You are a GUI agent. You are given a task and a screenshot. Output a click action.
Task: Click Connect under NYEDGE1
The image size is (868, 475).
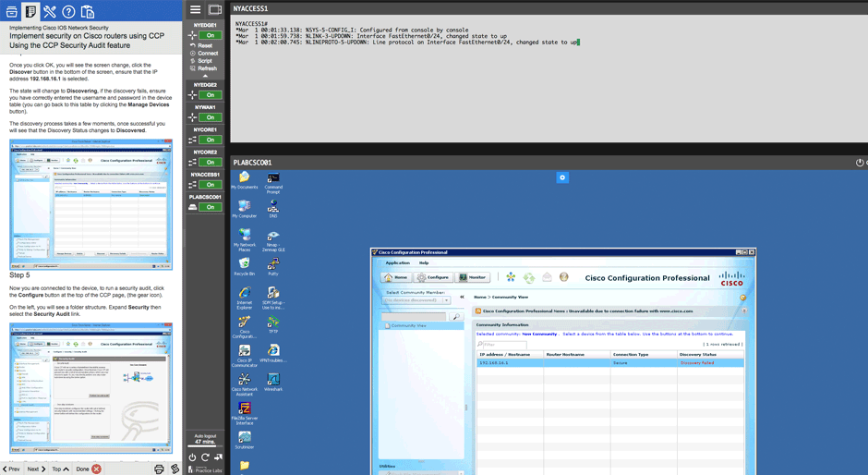[x=204, y=54]
